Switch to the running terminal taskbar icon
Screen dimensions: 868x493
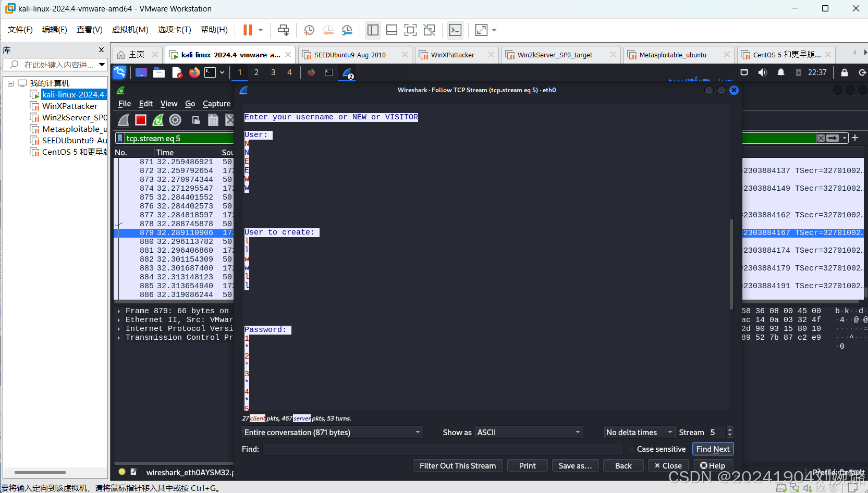coord(329,72)
